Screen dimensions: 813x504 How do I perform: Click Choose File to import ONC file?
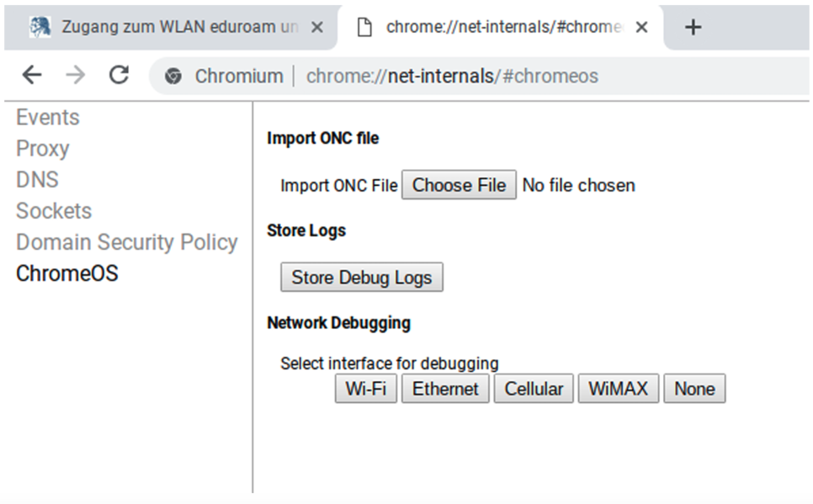(x=459, y=184)
